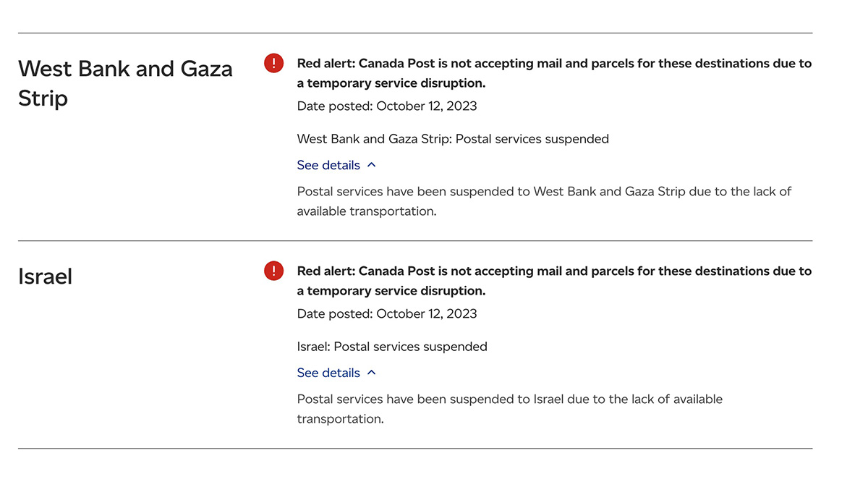
Task: Click the divider line below Israel section
Action: click(415, 448)
